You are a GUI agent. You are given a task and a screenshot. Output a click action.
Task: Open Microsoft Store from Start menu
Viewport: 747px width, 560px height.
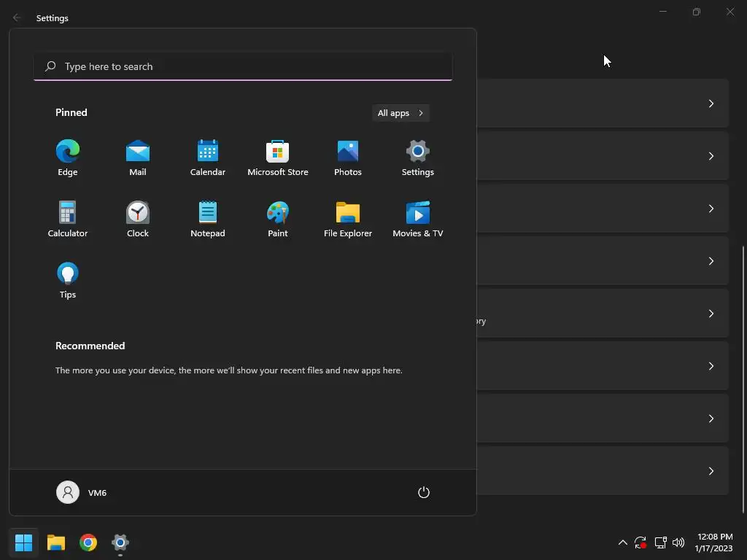(x=278, y=158)
